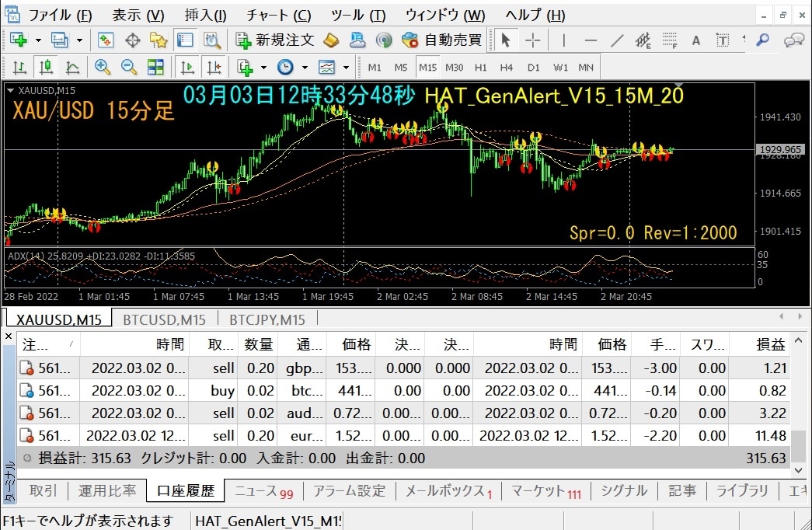Switch to the 取引 terminal tab
Viewport: 812px width, 530px height.
pos(44,490)
